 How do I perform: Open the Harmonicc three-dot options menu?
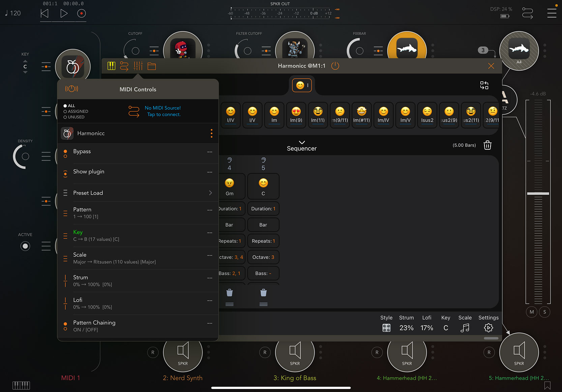point(211,133)
